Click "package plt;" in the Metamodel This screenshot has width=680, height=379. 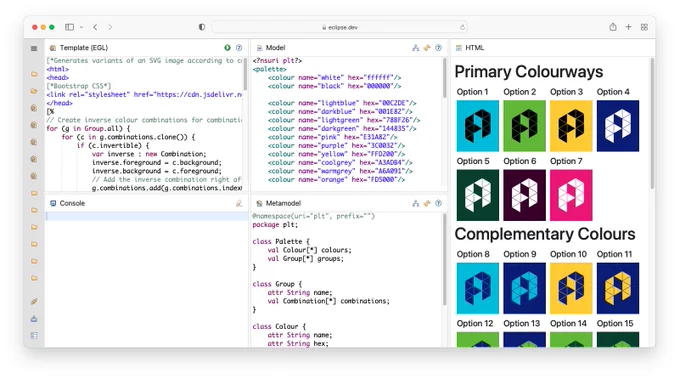pyautogui.click(x=275, y=225)
